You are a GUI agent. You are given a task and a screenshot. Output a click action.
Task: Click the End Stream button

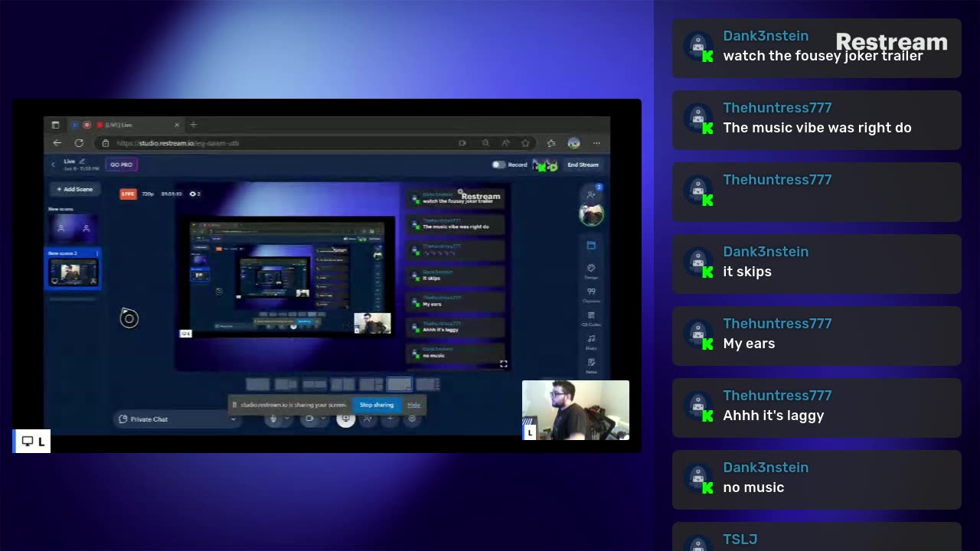583,165
